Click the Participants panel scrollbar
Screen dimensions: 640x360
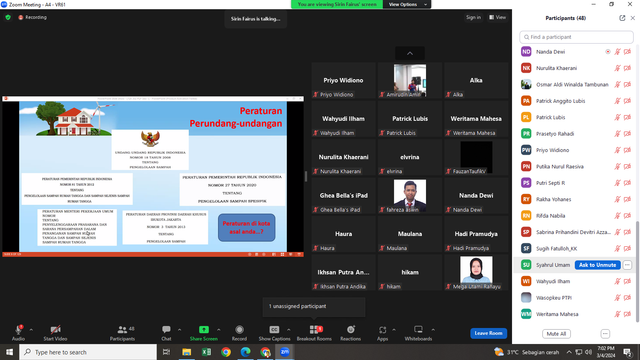(637, 271)
